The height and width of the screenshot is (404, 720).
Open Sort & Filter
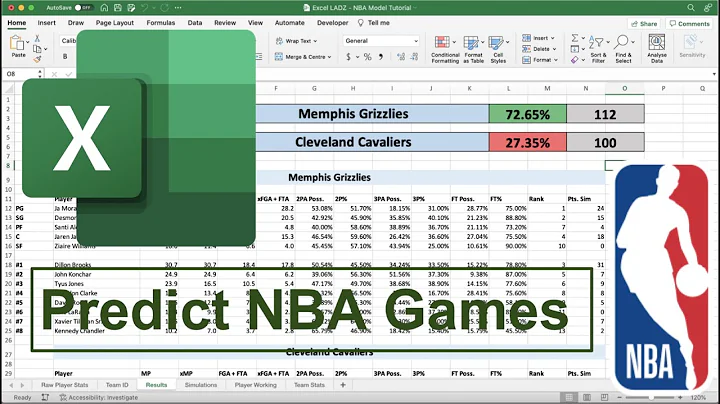click(x=598, y=49)
